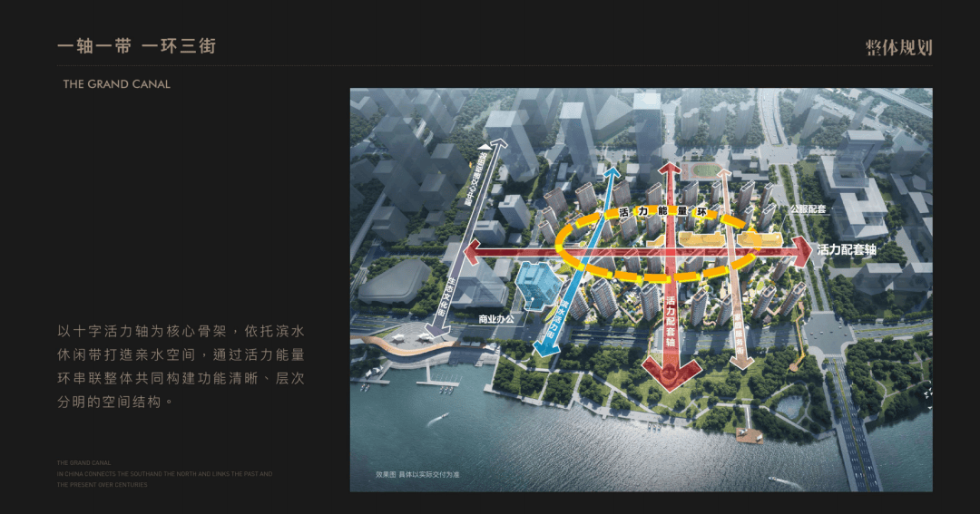Click the THE GRAND CANAL subtitle
Screen dimensions: 980x514
(116, 84)
